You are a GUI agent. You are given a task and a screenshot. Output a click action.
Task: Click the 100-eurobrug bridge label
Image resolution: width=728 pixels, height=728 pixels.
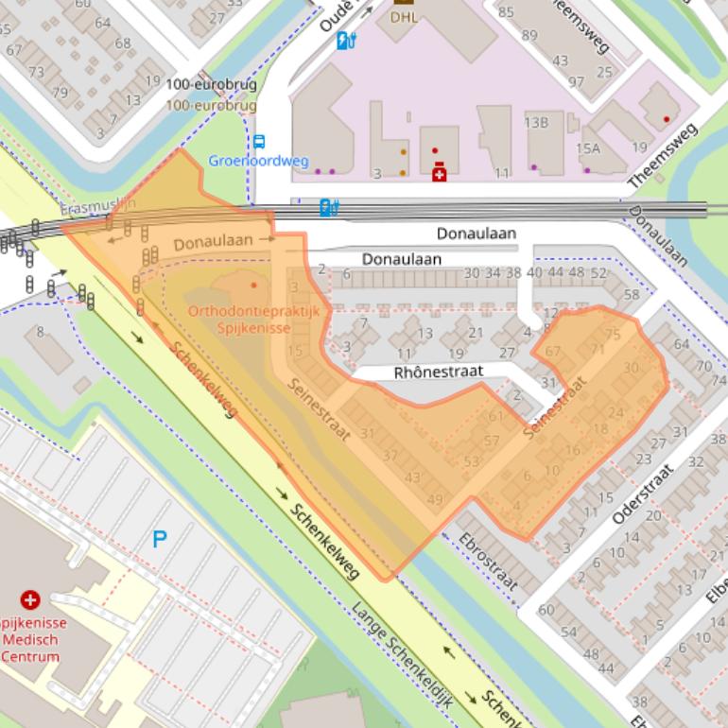click(x=211, y=85)
